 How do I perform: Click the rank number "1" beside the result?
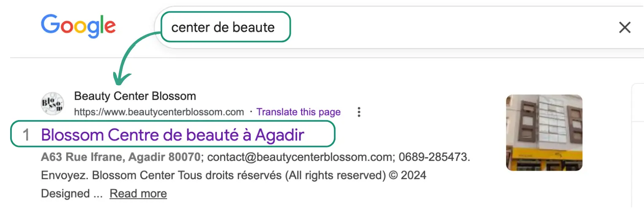point(26,135)
